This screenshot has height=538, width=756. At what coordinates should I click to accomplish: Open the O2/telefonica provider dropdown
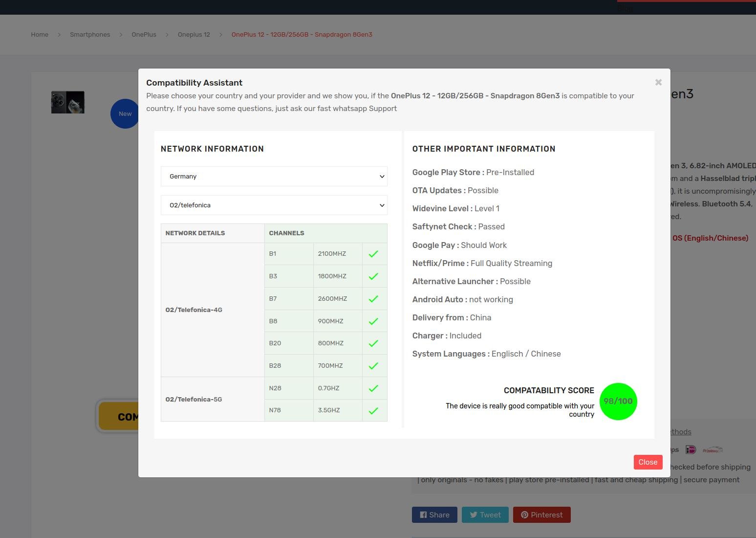pos(274,205)
